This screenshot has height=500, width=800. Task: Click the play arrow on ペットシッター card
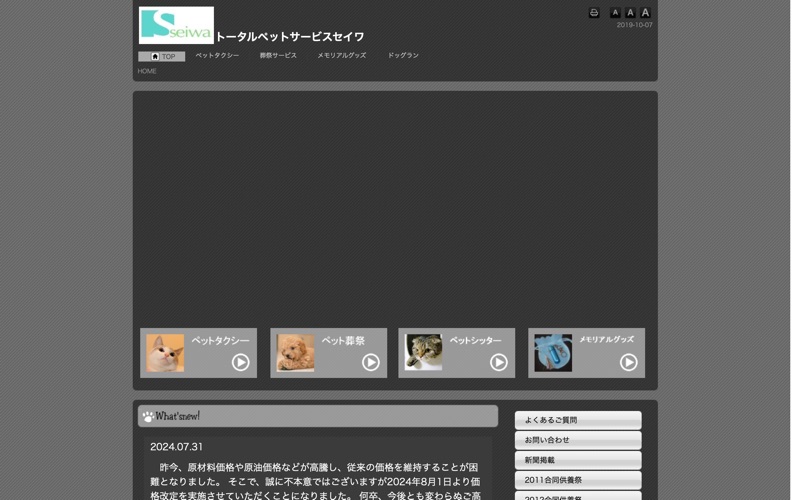click(x=499, y=362)
